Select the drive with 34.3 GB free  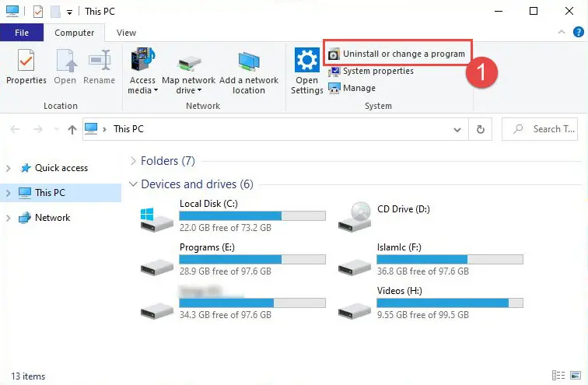click(156, 311)
